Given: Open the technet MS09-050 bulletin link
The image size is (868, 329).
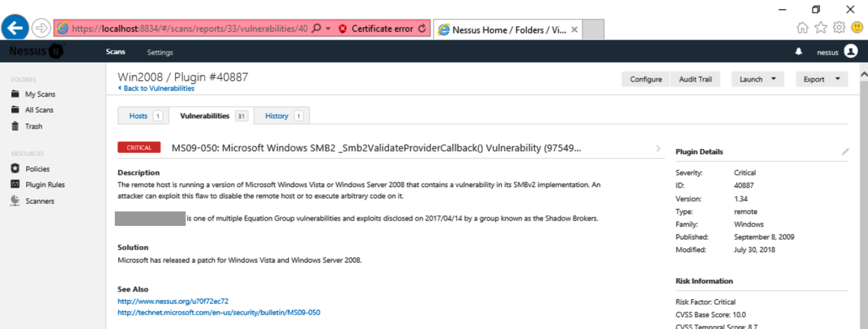Looking at the screenshot, I should pos(218,313).
